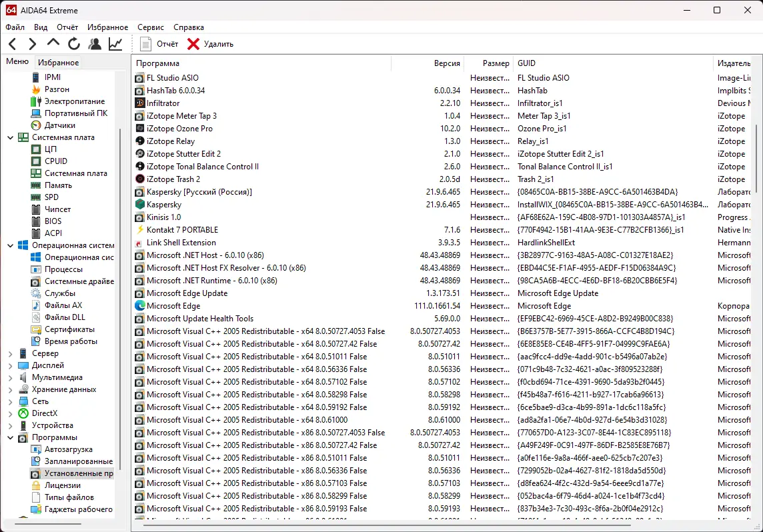Select the Kontakt 7 PORTABLE row
The height and width of the screenshot is (532, 763).
pyautogui.click(x=442, y=230)
